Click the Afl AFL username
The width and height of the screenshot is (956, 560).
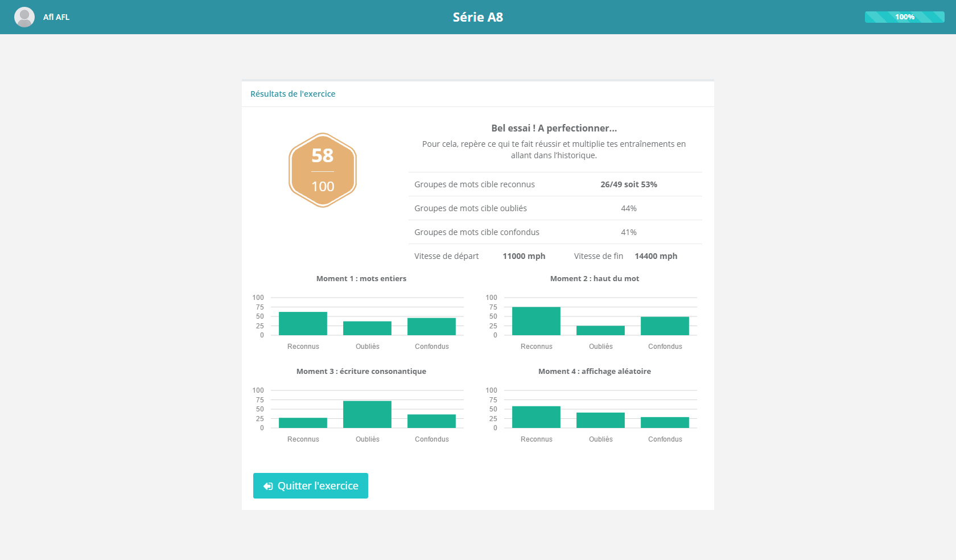click(56, 17)
